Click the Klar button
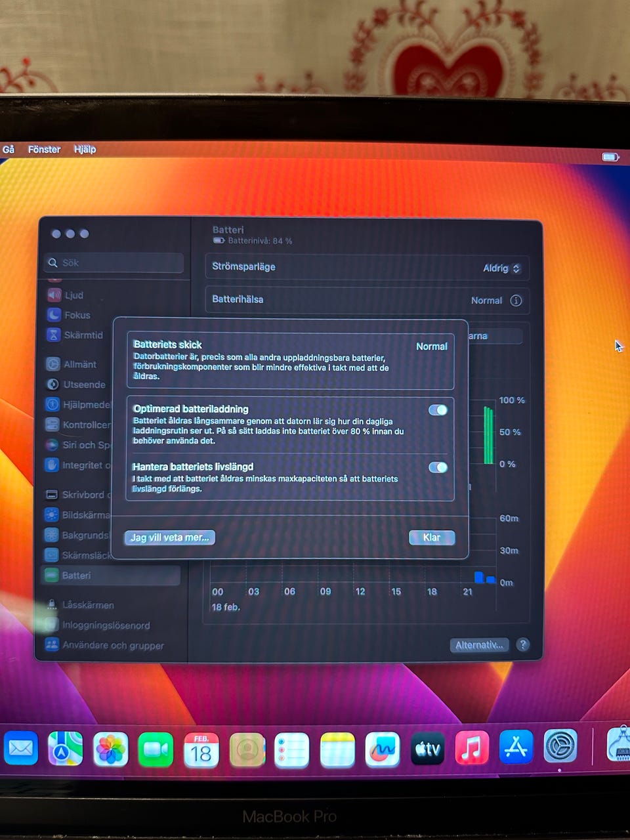The image size is (630, 840). point(431,537)
